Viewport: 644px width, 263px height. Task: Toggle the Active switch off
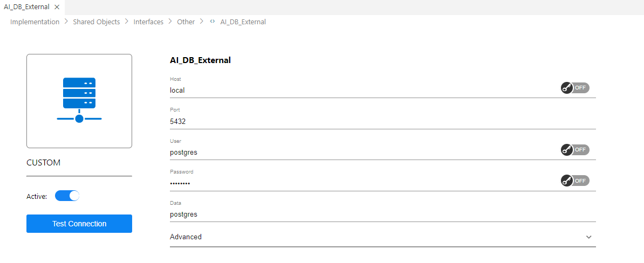67,196
